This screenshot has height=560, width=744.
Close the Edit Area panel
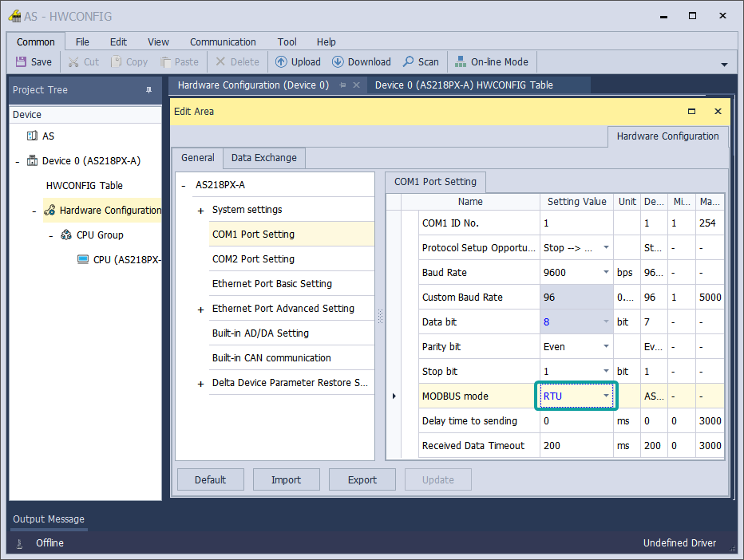pos(718,112)
